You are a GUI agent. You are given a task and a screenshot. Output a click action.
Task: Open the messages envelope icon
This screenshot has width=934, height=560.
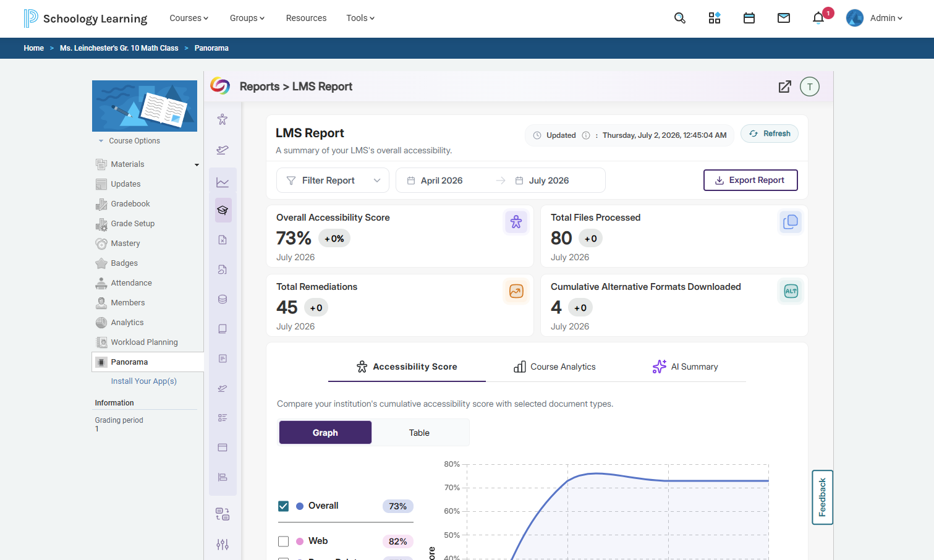pos(783,18)
